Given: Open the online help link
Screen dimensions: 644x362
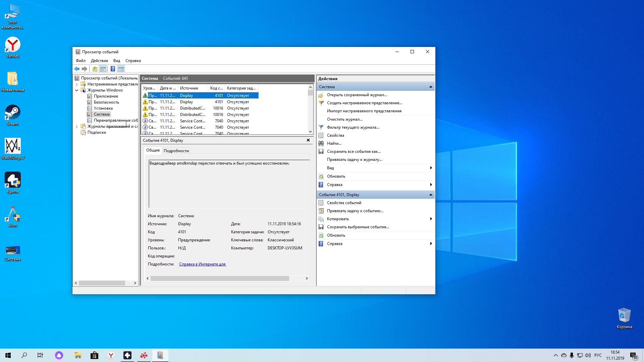Looking at the screenshot, I should click(x=202, y=264).
